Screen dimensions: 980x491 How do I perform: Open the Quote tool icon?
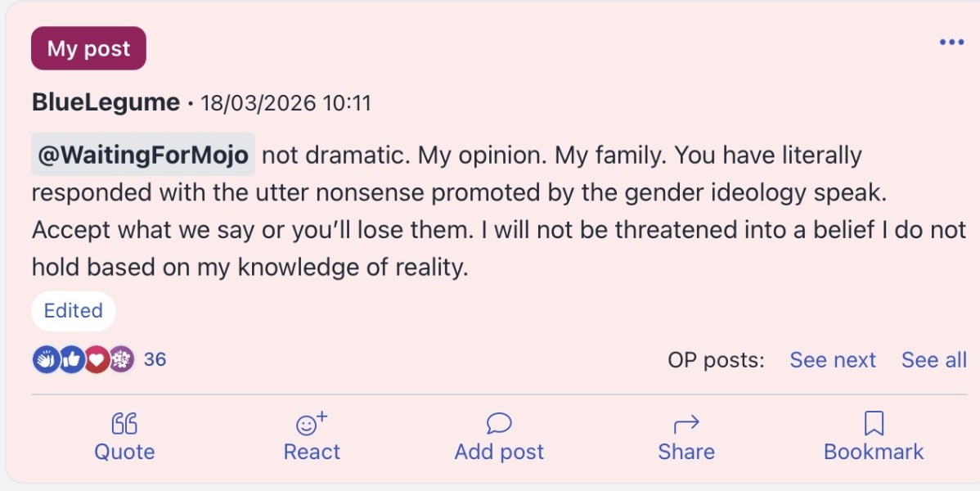tap(124, 422)
